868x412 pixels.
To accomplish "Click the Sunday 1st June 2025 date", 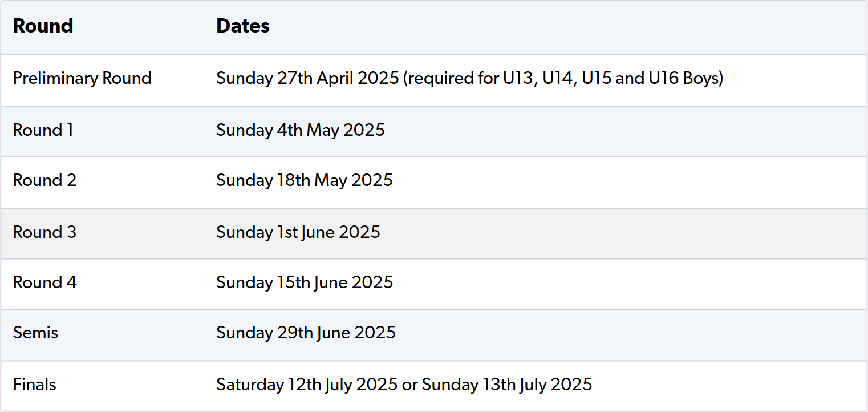I will pos(298,232).
